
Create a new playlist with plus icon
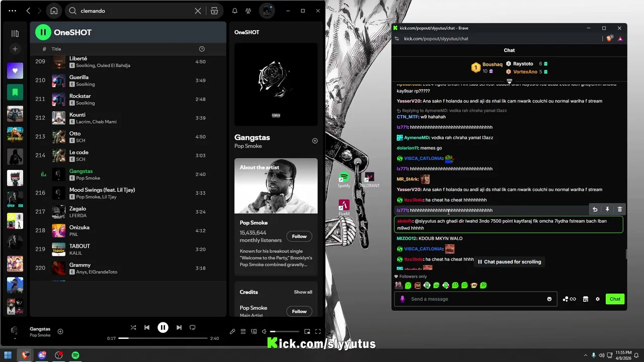click(x=15, y=49)
